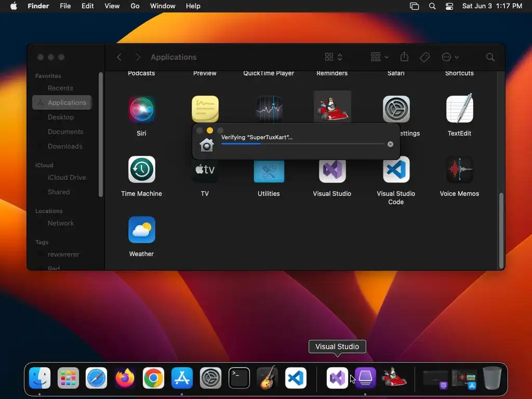This screenshot has height=399, width=532.
Task: Click the Finder window vertical scrollbar
Action: [501, 231]
